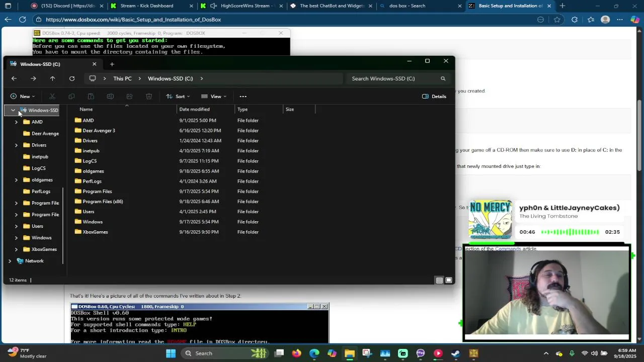644x362 pixels.
Task: Expand the AMD folder in navigation pane
Action: pos(16,122)
